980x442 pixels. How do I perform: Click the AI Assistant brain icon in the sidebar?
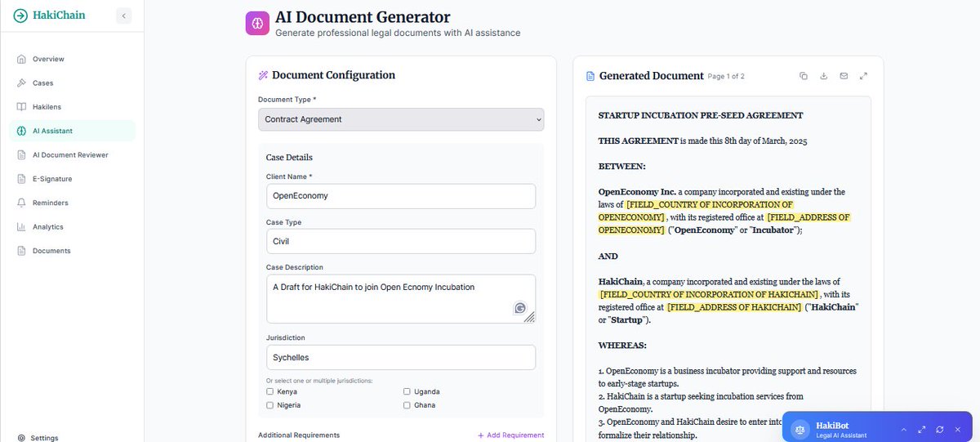[21, 131]
